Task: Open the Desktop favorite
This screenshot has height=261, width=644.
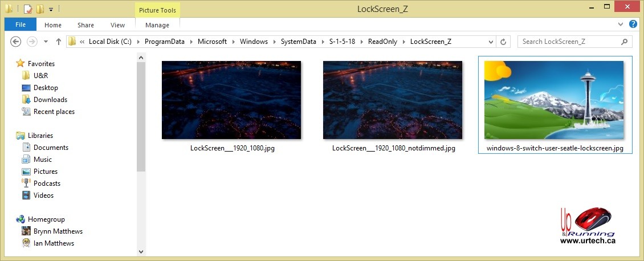Action: tap(46, 88)
